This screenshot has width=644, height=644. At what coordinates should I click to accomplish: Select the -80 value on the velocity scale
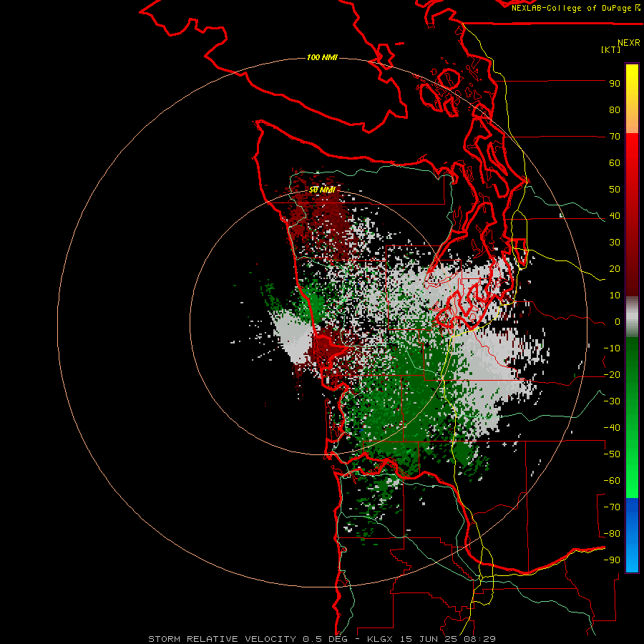tap(612, 534)
